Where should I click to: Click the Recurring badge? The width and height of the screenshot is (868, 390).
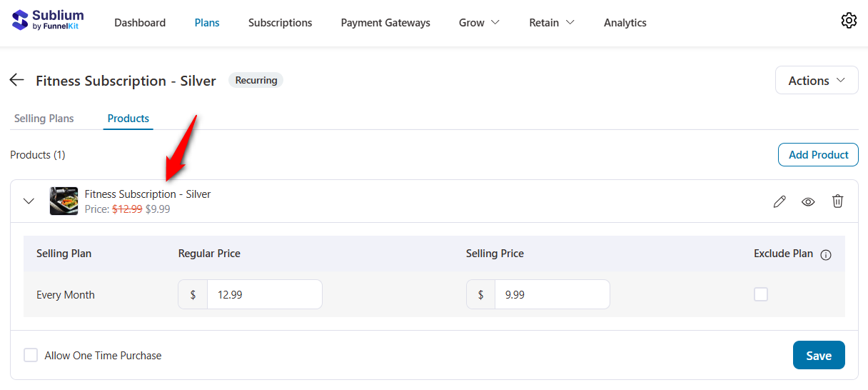pyautogui.click(x=256, y=81)
